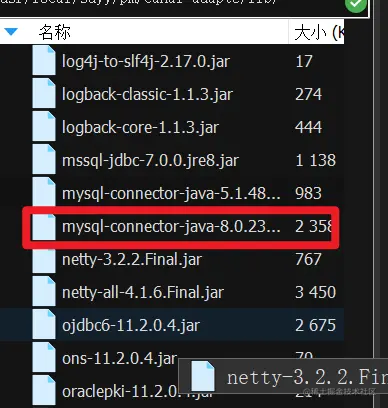388x408 pixels.
Task: Sort by the 名称 column header
Action: click(55, 32)
